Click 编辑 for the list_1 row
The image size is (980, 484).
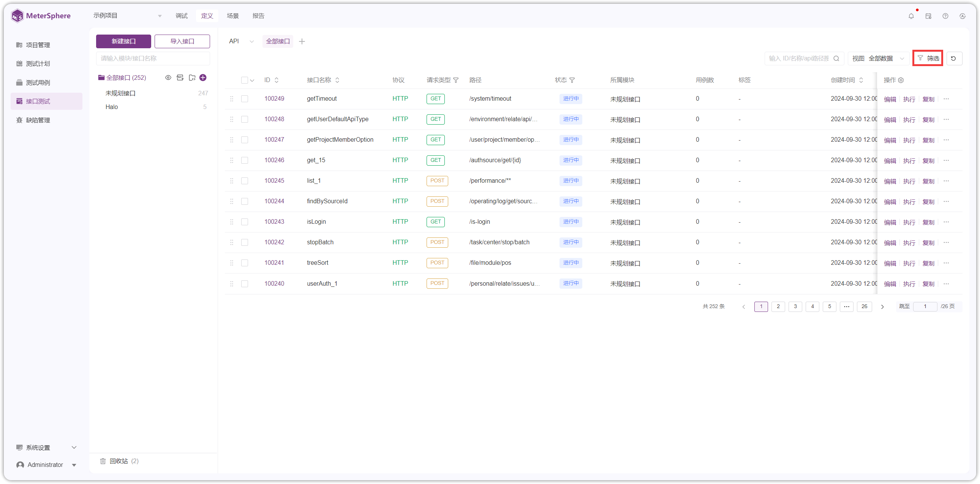click(890, 181)
